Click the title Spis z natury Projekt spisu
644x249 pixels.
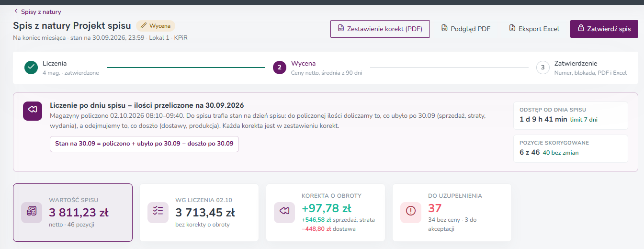click(72, 25)
